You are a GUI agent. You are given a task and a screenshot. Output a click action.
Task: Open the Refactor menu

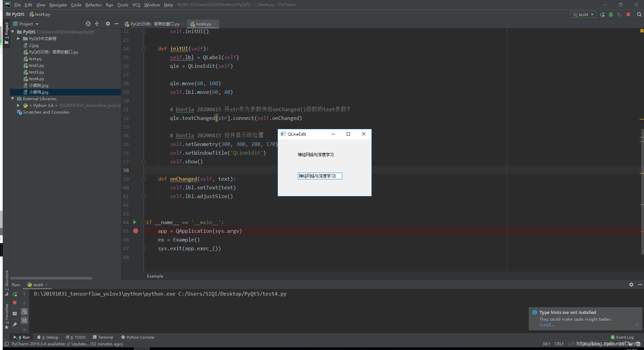tap(94, 5)
